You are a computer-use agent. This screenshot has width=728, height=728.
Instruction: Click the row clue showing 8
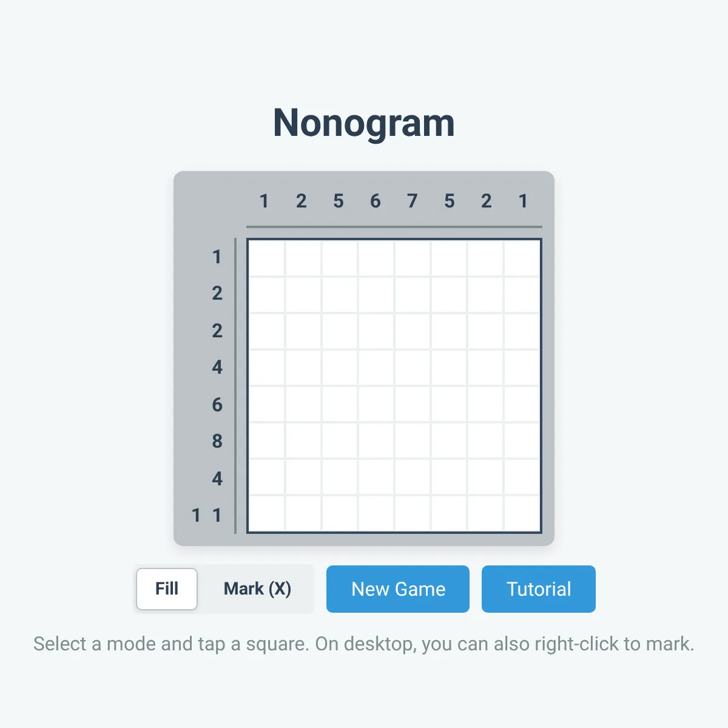pos(217,442)
